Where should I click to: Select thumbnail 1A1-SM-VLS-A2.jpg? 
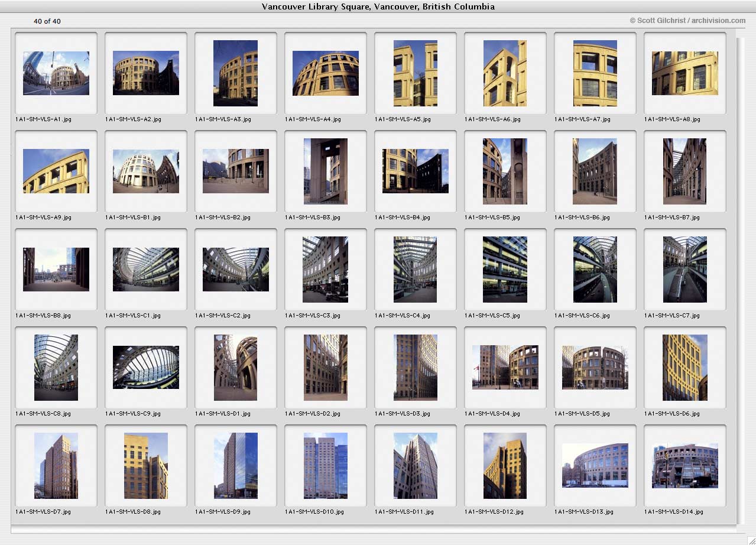click(146, 73)
